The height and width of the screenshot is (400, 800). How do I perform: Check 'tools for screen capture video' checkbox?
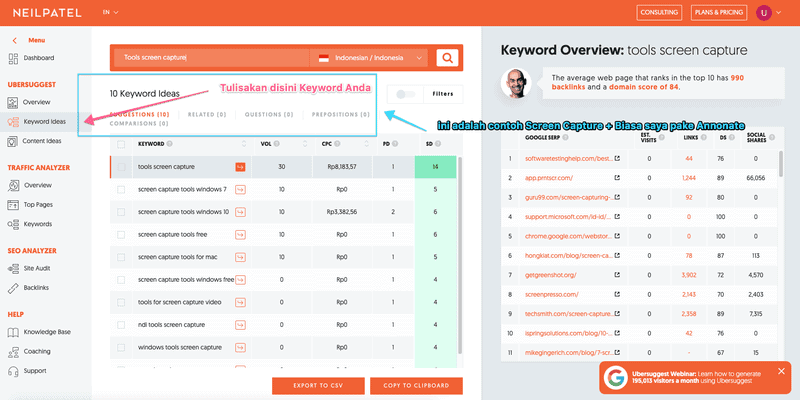tap(121, 302)
